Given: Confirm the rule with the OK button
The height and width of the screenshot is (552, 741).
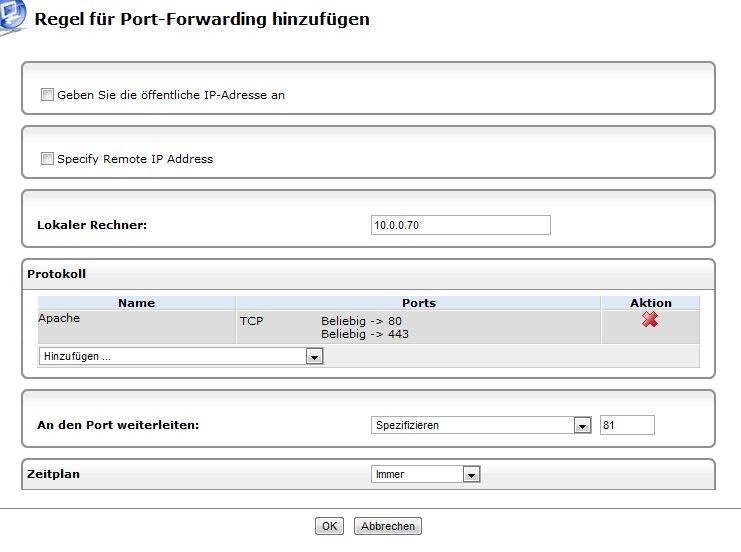Looking at the screenshot, I should (329, 526).
